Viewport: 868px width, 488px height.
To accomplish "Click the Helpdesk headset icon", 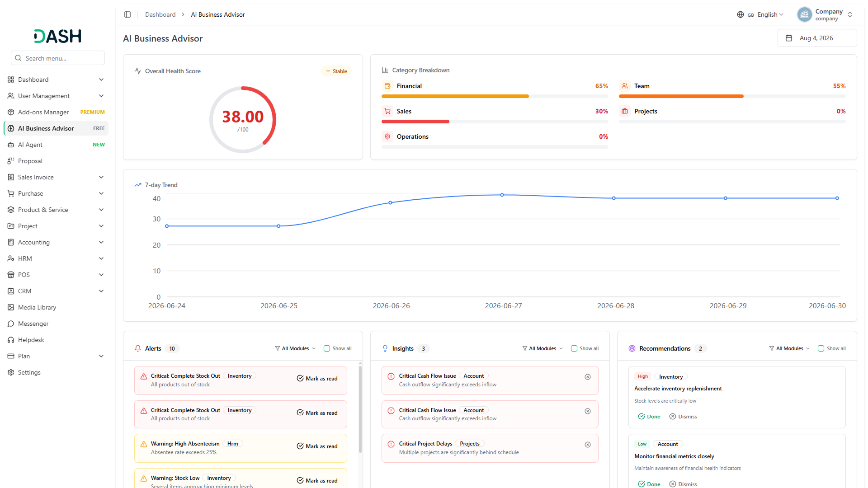I will [11, 340].
